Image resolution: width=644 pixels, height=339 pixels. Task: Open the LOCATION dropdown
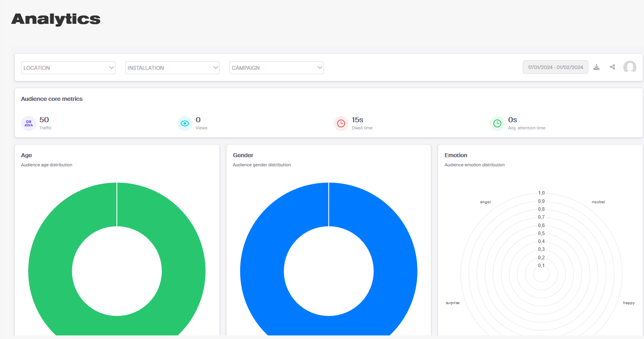pyautogui.click(x=68, y=67)
